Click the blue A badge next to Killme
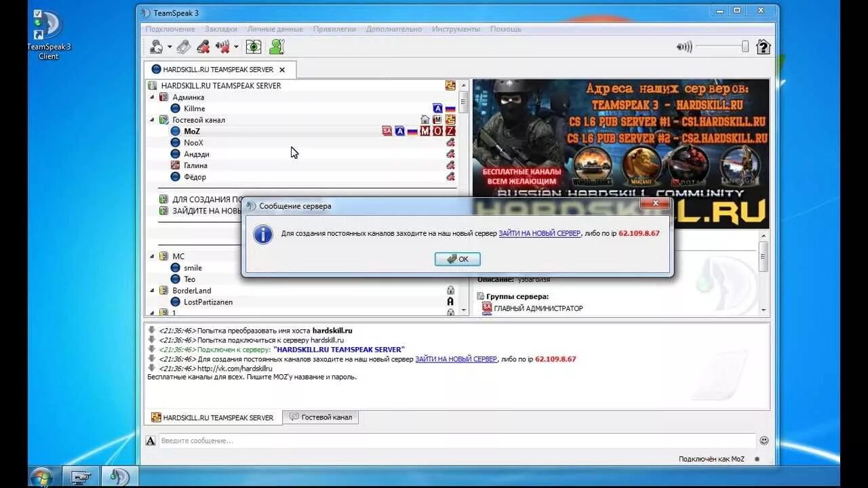Image resolution: width=868 pixels, height=488 pixels. [x=437, y=108]
